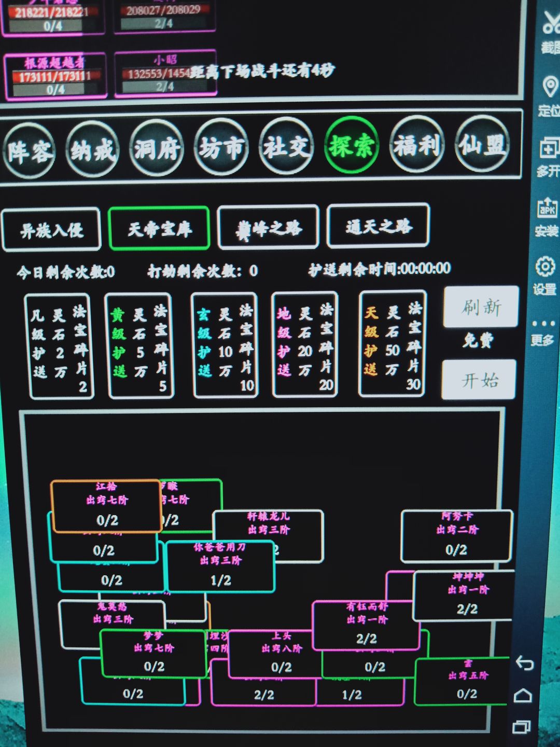Open the 洞府 menu circle
Viewport: 560px width, 747px height.
pyautogui.click(x=157, y=148)
